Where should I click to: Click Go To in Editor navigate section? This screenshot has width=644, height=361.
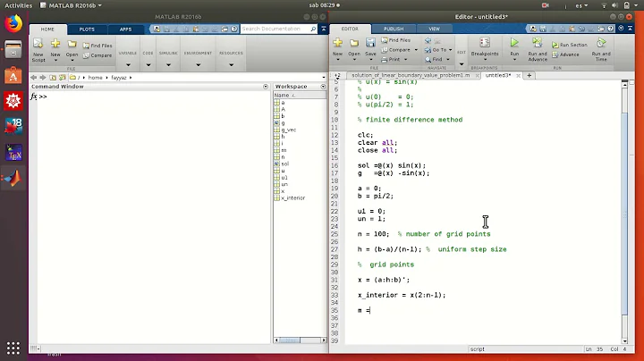click(x=438, y=50)
